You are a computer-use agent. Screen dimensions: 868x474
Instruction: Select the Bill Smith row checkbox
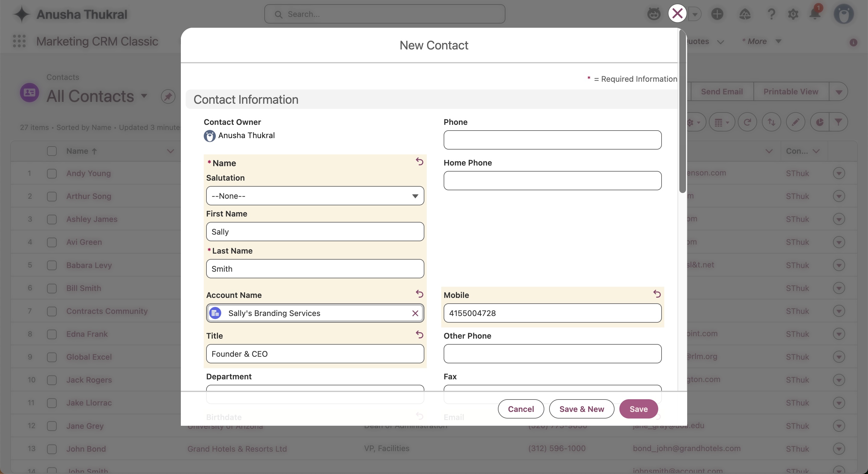(x=52, y=288)
